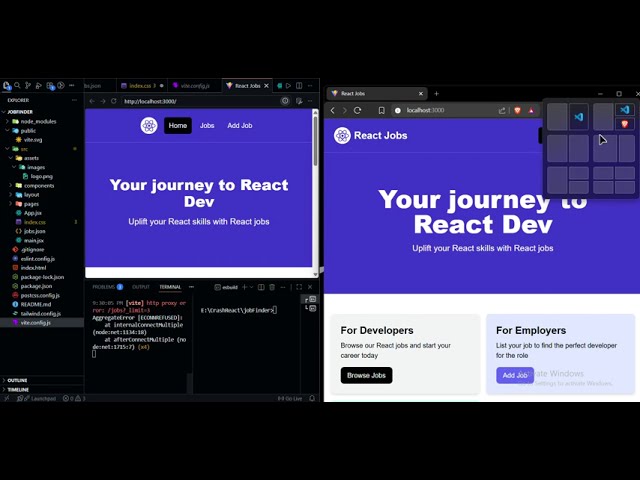Open Brave Shields lion icon
Image resolution: width=640 pixels, height=480 pixels.
coord(518,110)
